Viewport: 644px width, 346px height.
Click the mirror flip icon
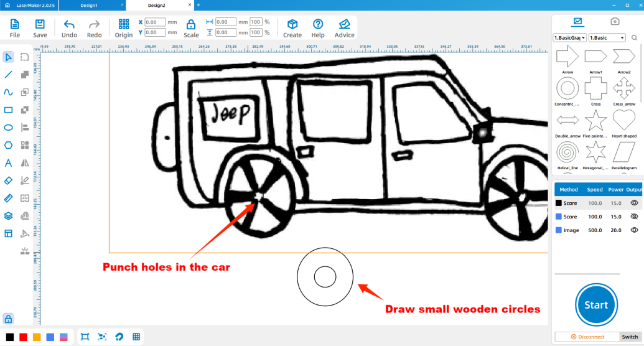pyautogui.click(x=25, y=163)
